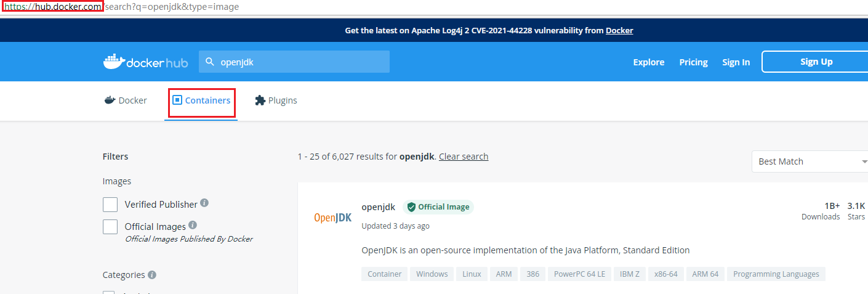The height and width of the screenshot is (294, 868).
Task: Click the Clear search link
Action: [464, 157]
